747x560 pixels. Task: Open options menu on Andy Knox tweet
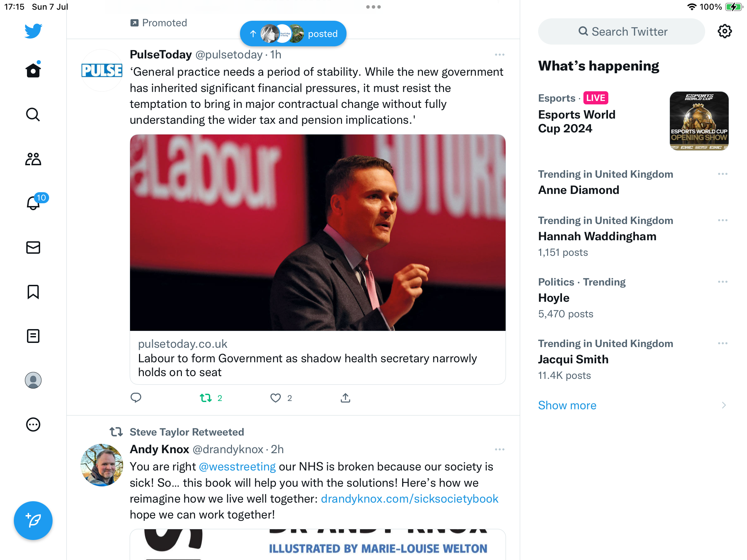(x=499, y=449)
